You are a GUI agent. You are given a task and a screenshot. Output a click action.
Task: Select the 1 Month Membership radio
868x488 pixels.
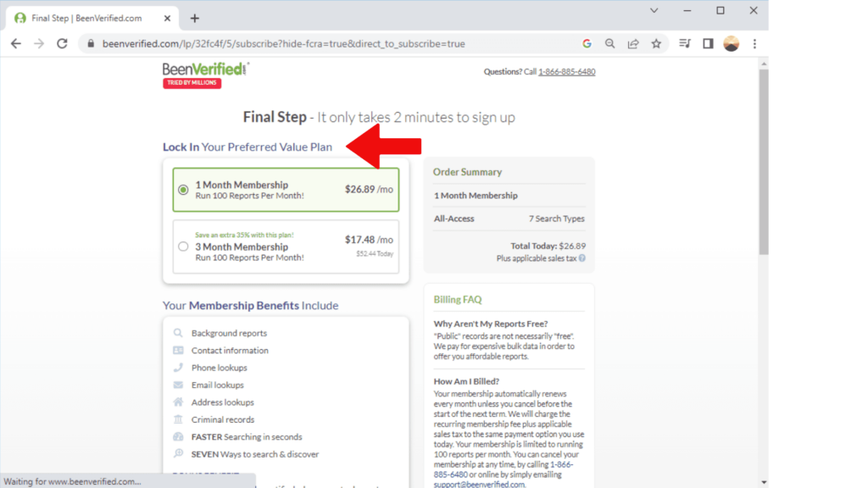click(183, 190)
